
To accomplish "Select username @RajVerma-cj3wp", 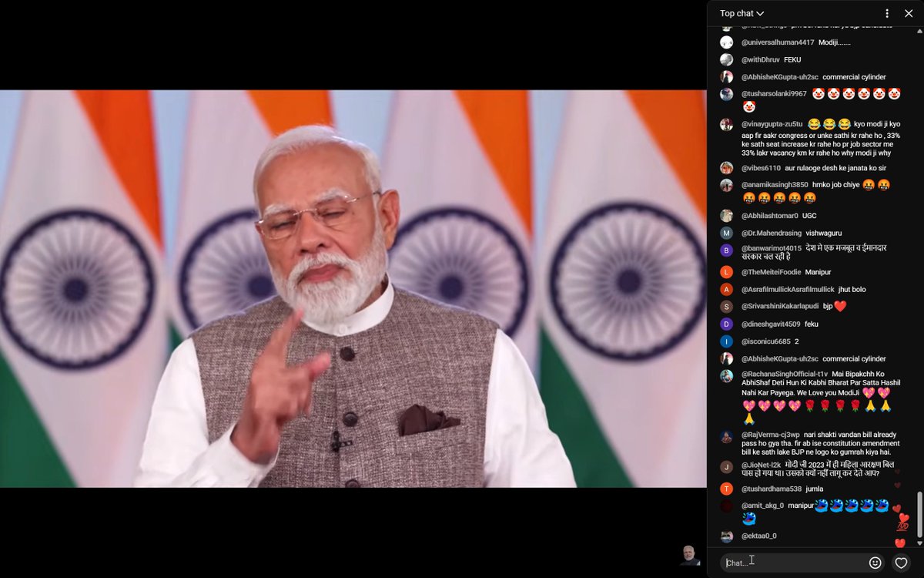I will [771, 434].
